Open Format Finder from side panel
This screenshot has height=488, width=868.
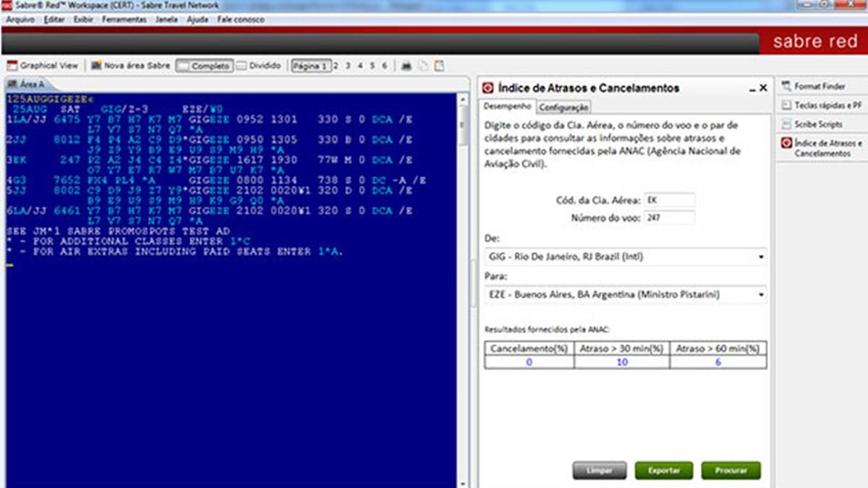coord(819,86)
